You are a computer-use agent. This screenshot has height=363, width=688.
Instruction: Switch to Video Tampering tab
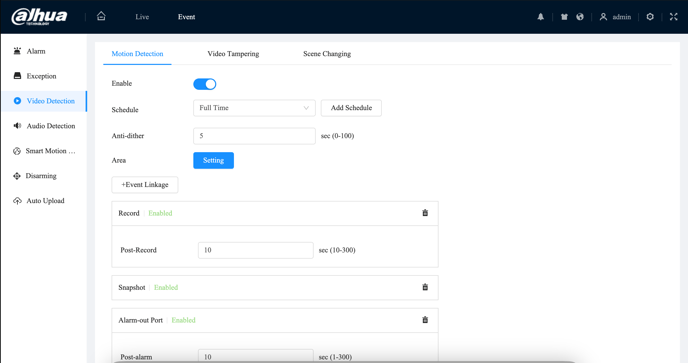coord(233,54)
